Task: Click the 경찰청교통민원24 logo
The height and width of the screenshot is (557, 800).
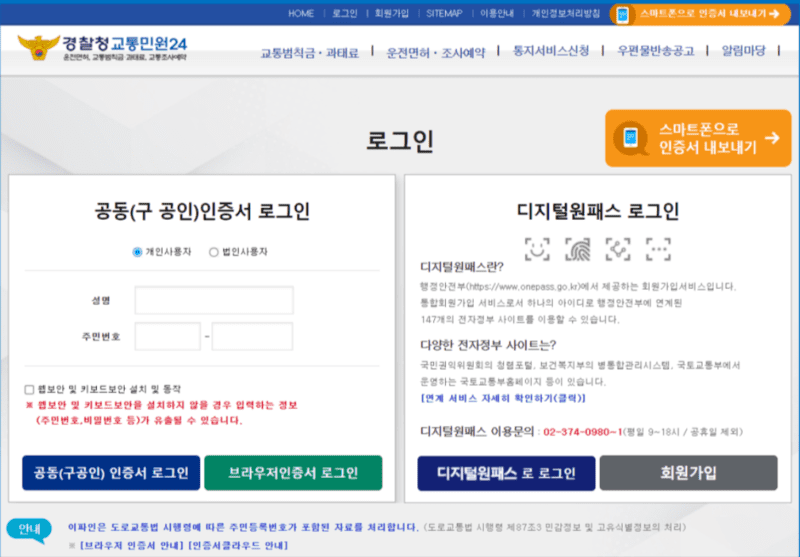Action: click(x=102, y=49)
